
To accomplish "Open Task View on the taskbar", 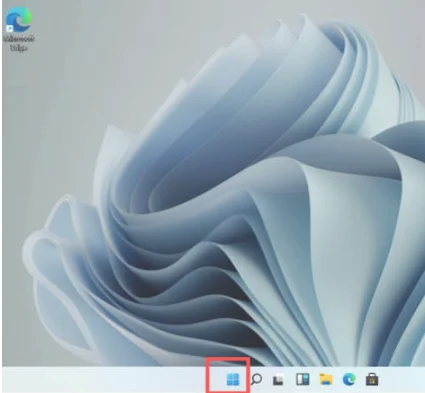I will point(279,380).
